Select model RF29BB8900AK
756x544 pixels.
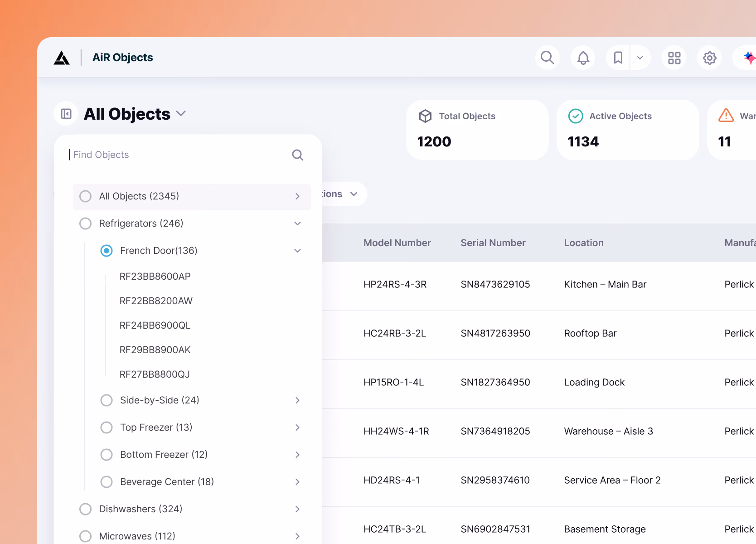coord(155,350)
